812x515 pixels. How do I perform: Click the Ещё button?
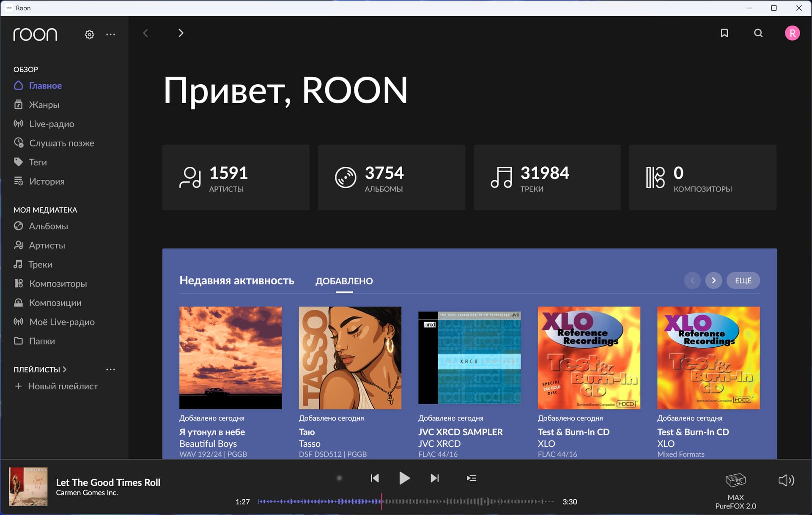(743, 281)
